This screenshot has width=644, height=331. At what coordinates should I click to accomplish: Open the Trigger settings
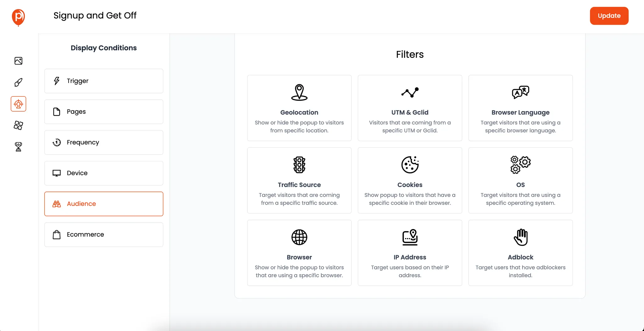point(103,81)
